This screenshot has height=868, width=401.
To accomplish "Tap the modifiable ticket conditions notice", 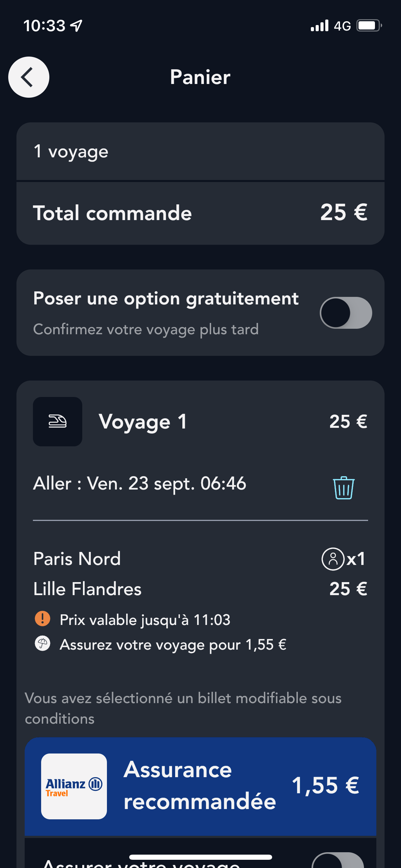I will tap(183, 708).
